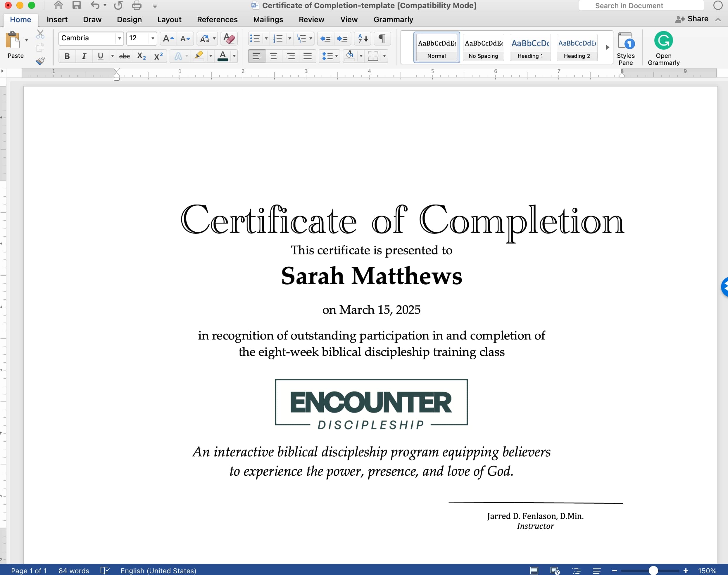Image resolution: width=728 pixels, height=575 pixels.
Task: Switch to Outline view in the status bar
Action: coord(576,571)
